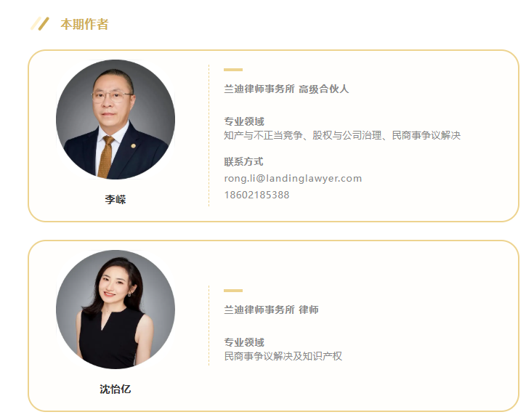Click the dashed vertical divider in 李嵘's card
The image size is (526, 420).
(x=209, y=135)
